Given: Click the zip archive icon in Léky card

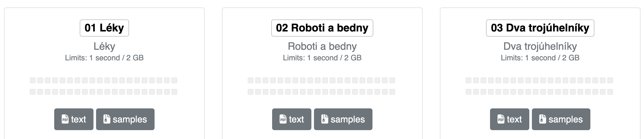Looking at the screenshot, I should [107, 119].
